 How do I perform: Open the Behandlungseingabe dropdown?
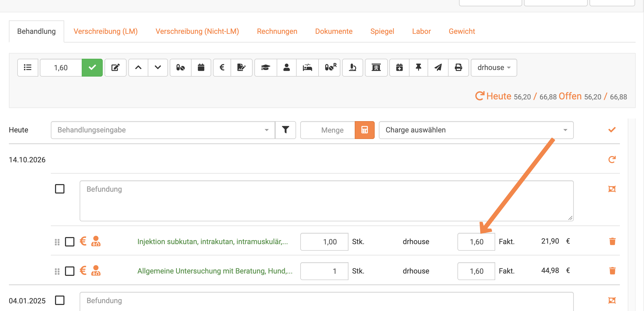(163, 130)
